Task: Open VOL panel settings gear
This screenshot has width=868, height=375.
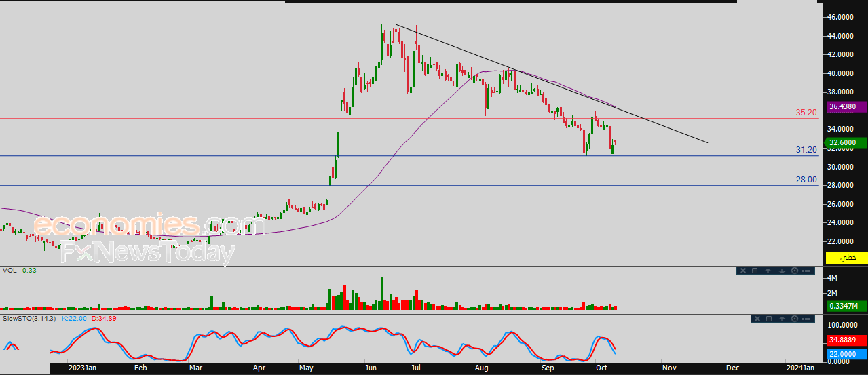Action: click(795, 271)
